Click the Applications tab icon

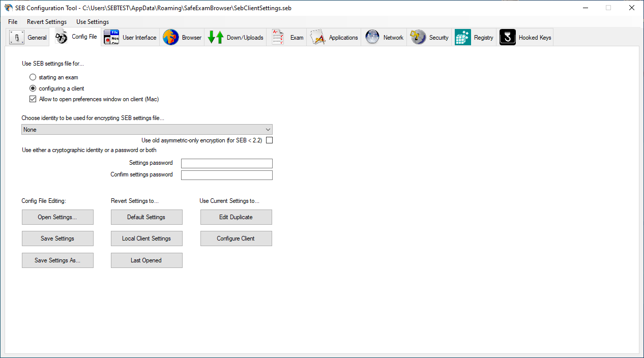tap(318, 37)
